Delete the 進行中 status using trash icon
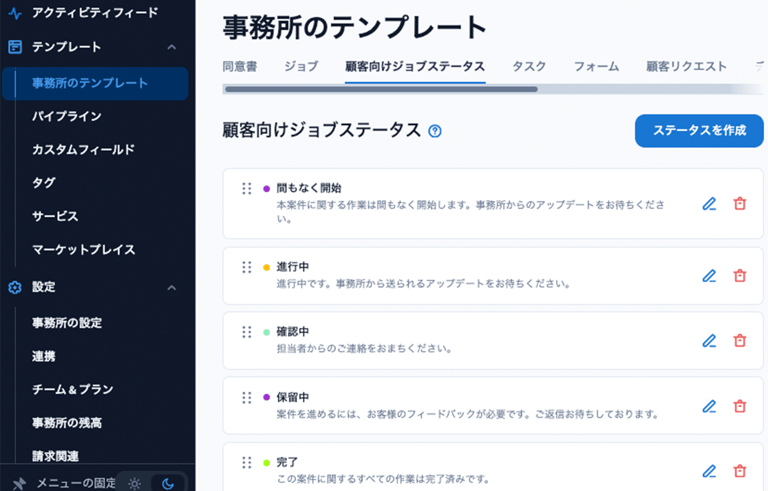 click(x=740, y=276)
